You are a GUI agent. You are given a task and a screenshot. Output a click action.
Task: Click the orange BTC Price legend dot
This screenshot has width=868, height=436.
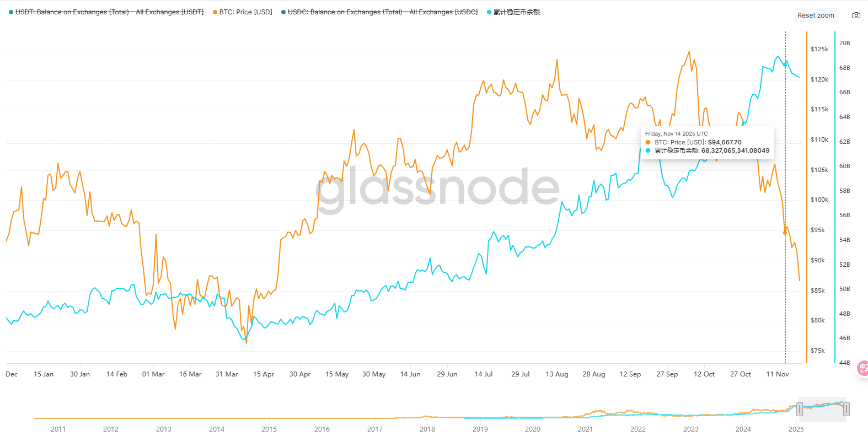pos(215,12)
